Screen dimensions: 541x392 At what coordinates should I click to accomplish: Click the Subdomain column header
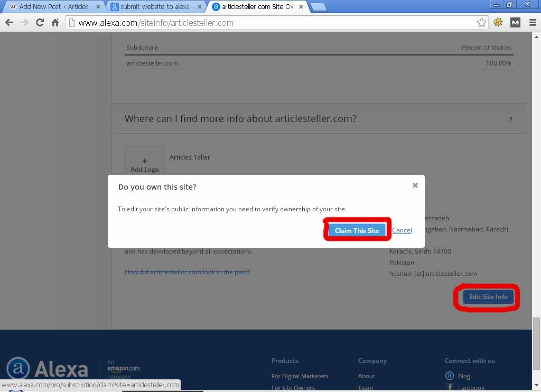pos(142,48)
